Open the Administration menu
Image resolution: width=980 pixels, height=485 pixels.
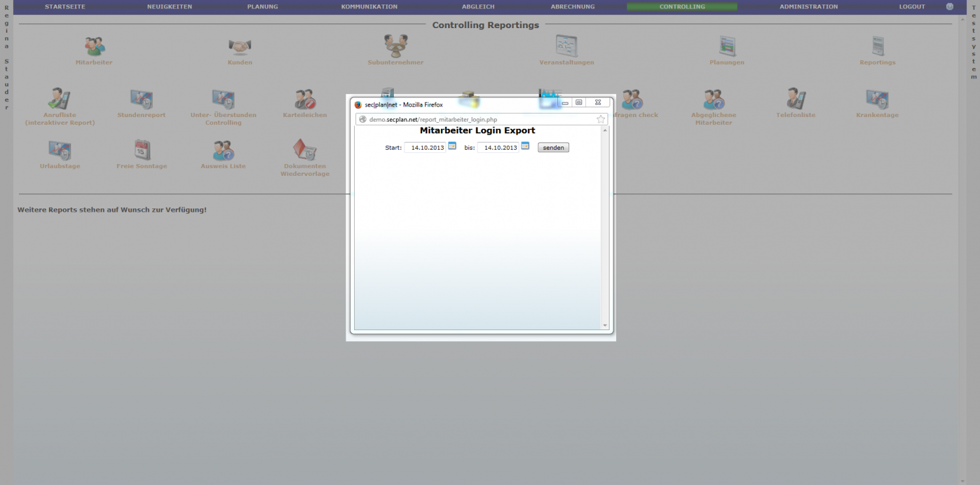coord(809,7)
